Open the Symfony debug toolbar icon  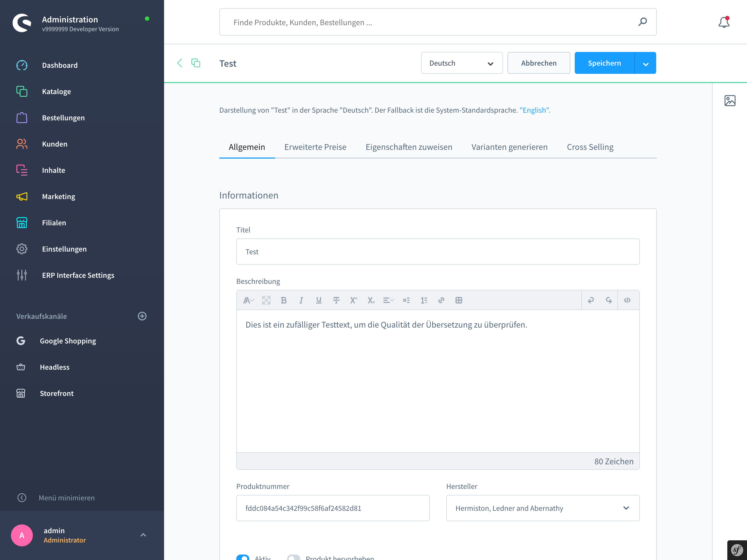click(x=737, y=550)
